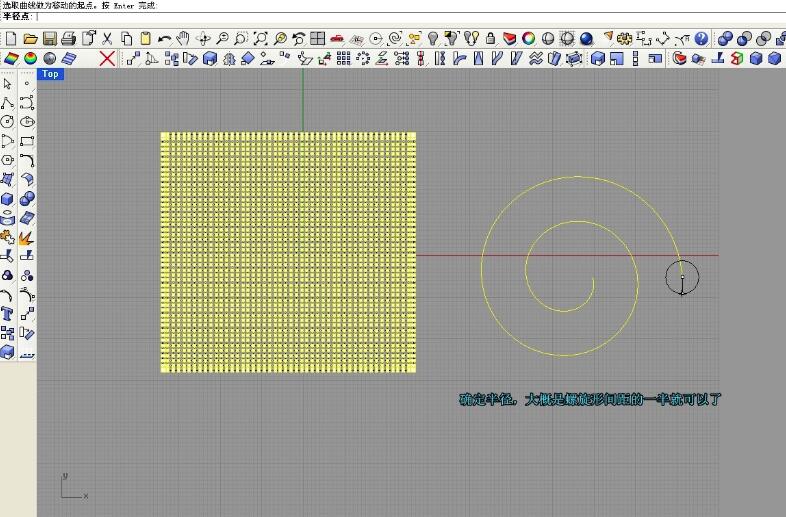Open the color wheel icon

pos(527,39)
